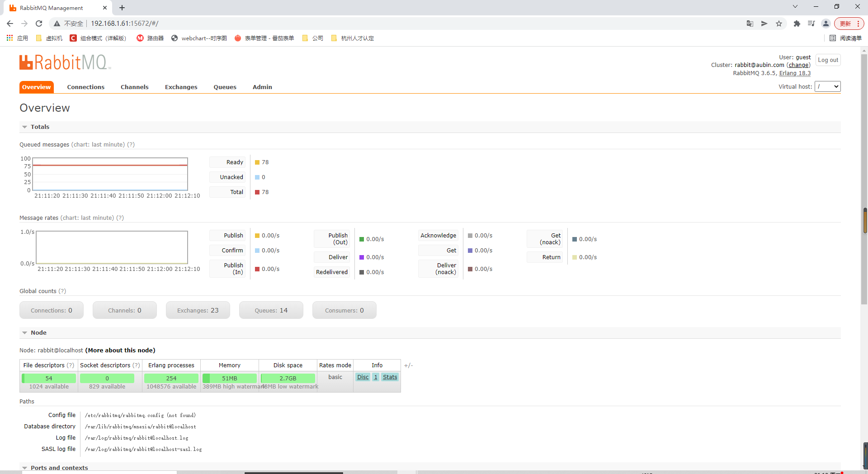
Task: Open the reading list 阅读清单
Action: (845, 38)
